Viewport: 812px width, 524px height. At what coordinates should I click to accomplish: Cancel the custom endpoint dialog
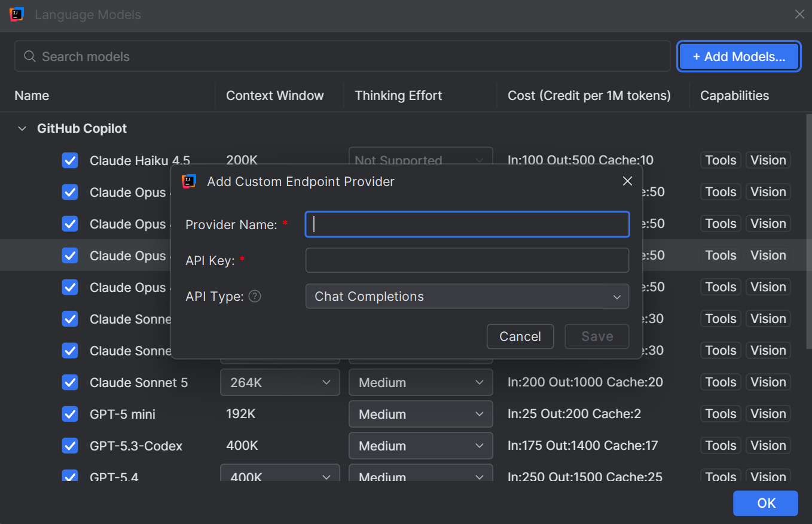(x=520, y=336)
